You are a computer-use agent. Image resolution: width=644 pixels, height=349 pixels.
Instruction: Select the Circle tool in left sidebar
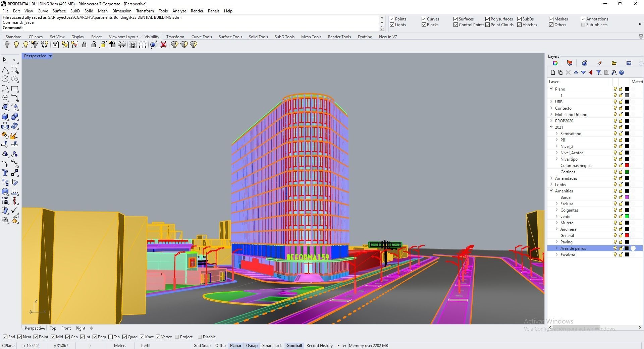point(5,79)
